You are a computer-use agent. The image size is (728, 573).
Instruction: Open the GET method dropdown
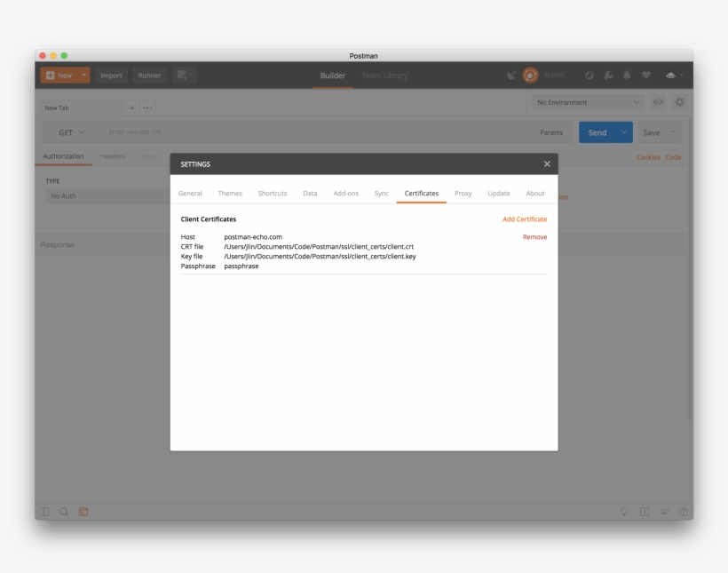71,132
